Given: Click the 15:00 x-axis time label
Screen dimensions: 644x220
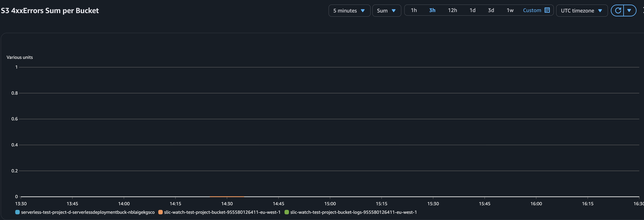Looking at the screenshot, I should pyautogui.click(x=330, y=204).
